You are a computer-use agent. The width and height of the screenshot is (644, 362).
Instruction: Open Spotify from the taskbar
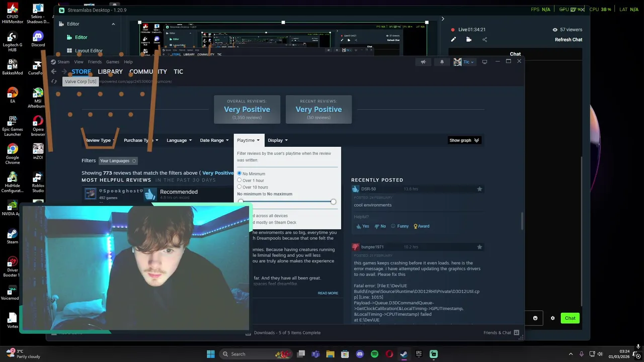tap(374, 354)
